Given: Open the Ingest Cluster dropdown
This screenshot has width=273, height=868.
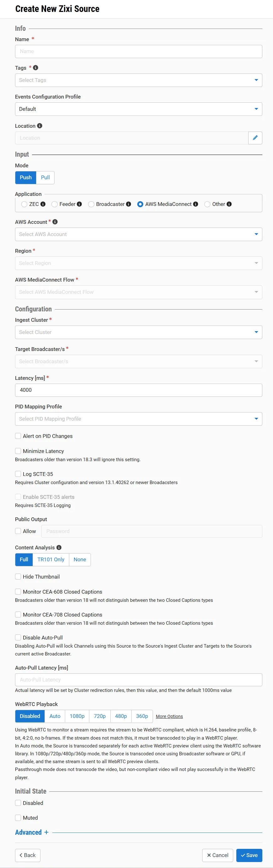Looking at the screenshot, I should tap(139, 332).
